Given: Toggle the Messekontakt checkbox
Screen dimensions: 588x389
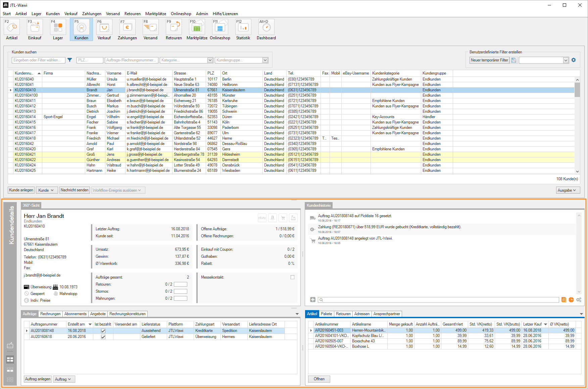Looking at the screenshot, I should pos(292,277).
